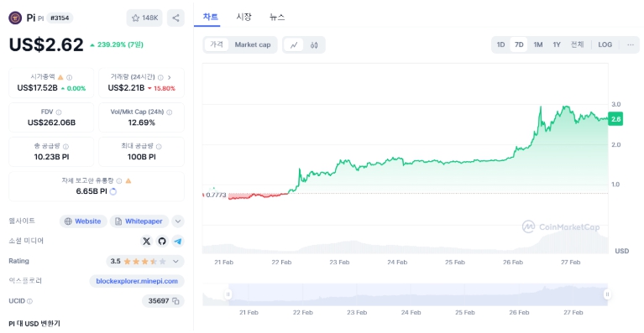This screenshot has width=644, height=333.
Task: Open the chart more options ellipsis
Action: click(x=631, y=44)
